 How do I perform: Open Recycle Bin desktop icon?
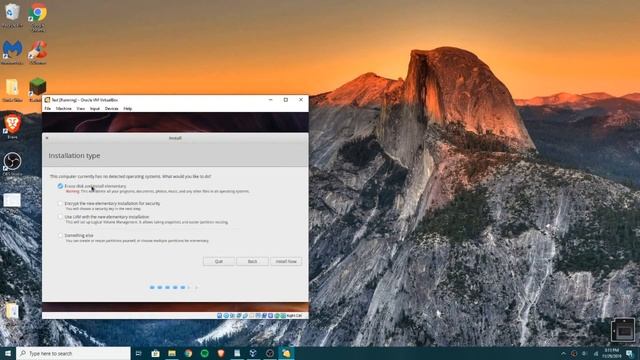coord(12,16)
